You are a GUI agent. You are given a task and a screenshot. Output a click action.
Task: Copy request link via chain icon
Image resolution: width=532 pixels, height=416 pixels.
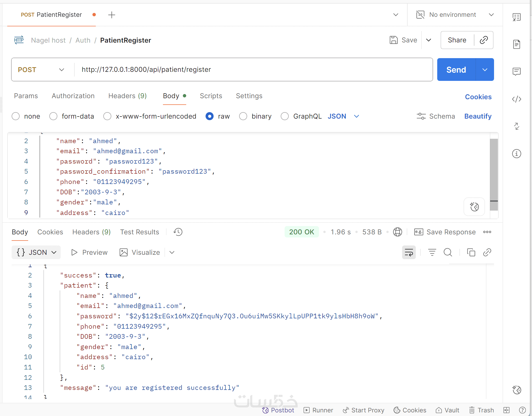484,40
